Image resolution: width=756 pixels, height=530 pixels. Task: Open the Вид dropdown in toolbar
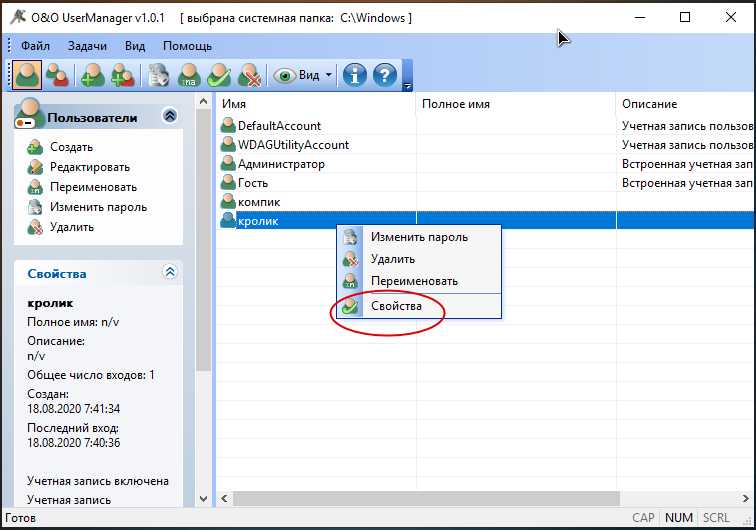tap(302, 75)
